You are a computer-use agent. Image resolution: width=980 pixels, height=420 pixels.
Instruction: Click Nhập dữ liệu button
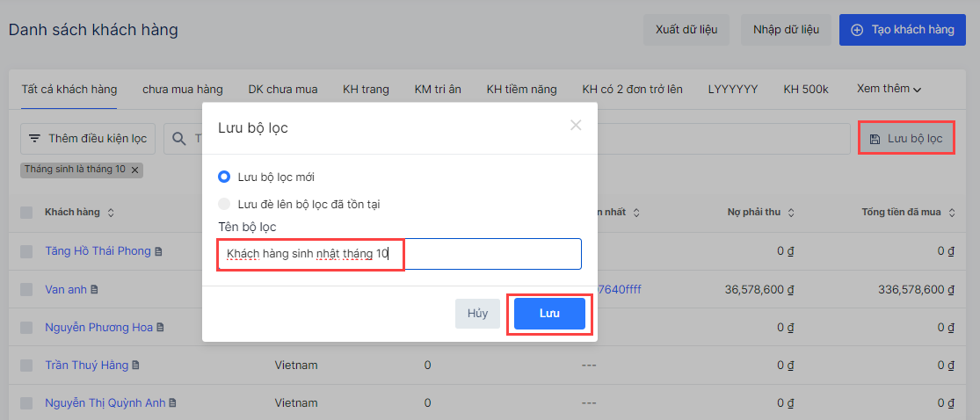coord(787,30)
